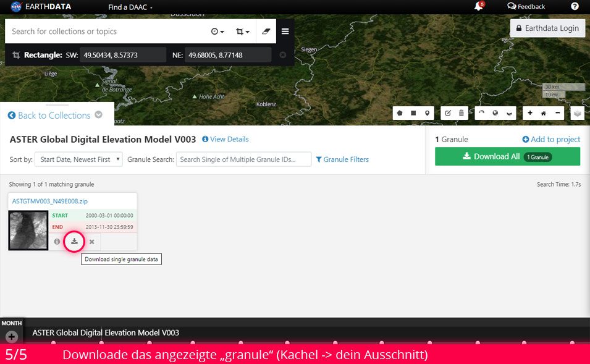The width and height of the screenshot is (590, 364).
Task: Click the green Download All button
Action: coord(508,156)
